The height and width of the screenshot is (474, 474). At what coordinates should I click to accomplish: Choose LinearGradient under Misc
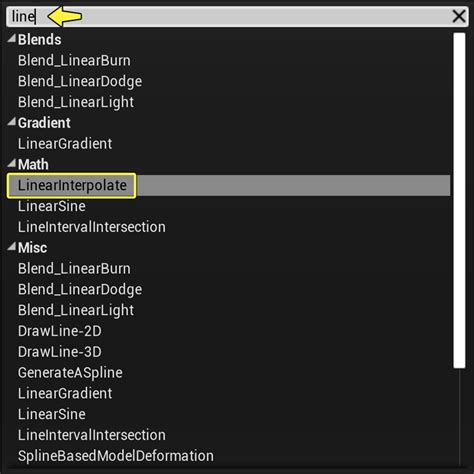65,393
